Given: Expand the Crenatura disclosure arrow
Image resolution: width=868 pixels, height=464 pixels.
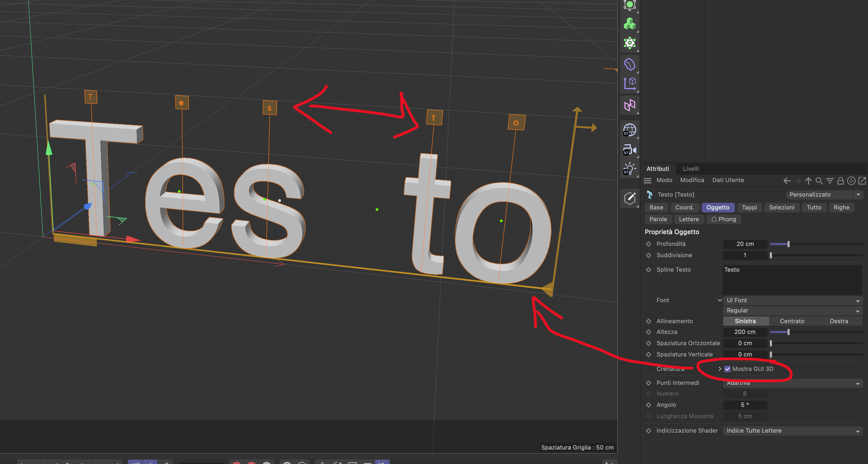Looking at the screenshot, I should [720, 369].
